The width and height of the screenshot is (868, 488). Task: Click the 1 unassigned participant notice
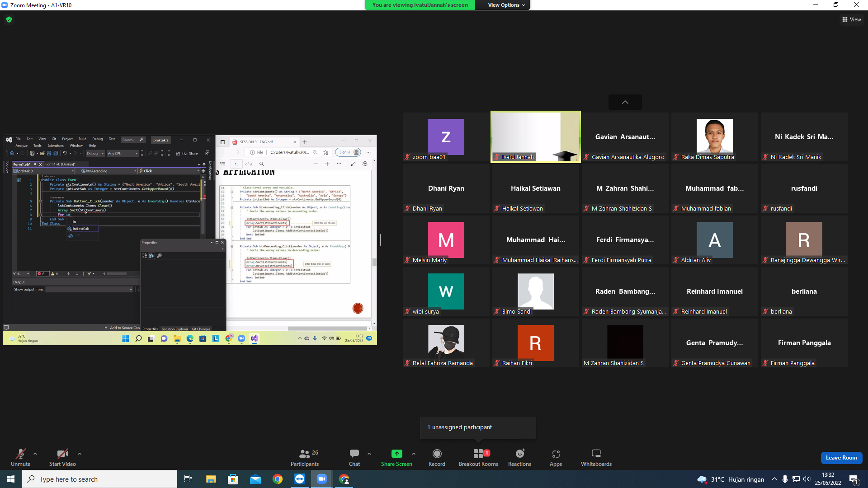(x=478, y=427)
